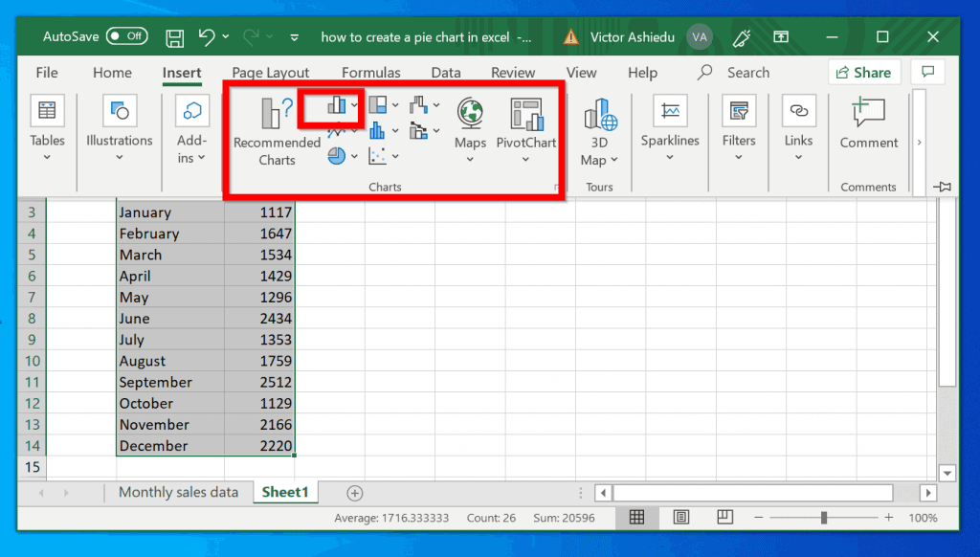Switch to the Review tab
Image resolution: width=980 pixels, height=557 pixels.
click(513, 73)
